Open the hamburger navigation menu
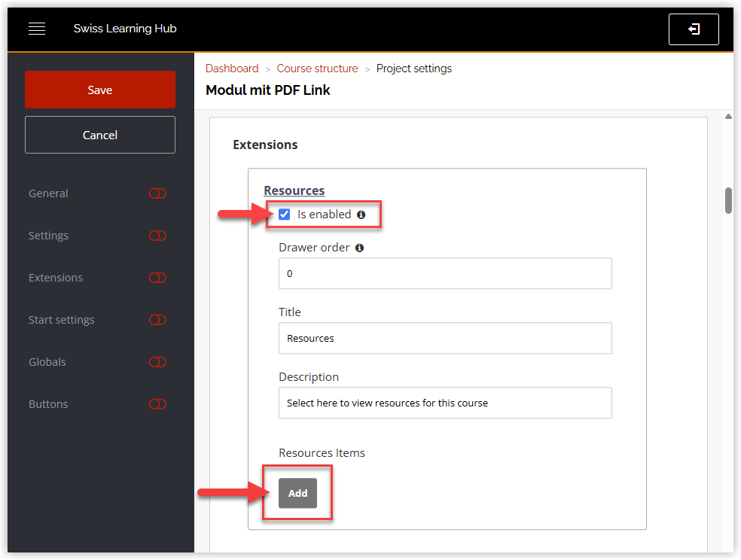The height and width of the screenshot is (560, 741). 37,29
